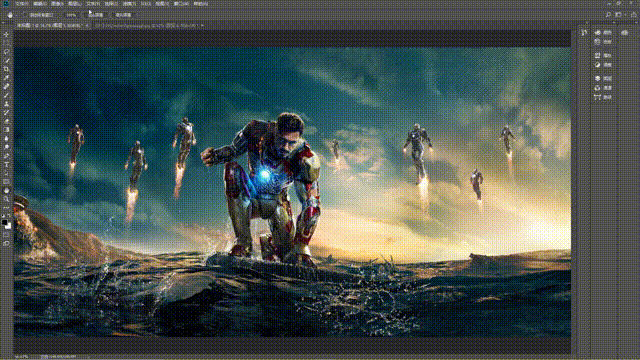Select the Eraser tool
Viewport: 640px width, 360px height.
[6, 121]
